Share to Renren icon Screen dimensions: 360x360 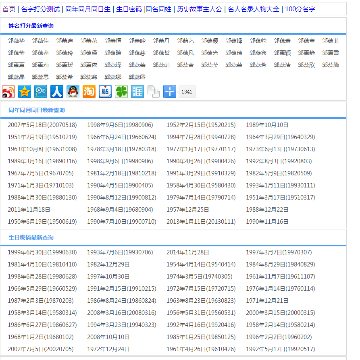[57, 91]
